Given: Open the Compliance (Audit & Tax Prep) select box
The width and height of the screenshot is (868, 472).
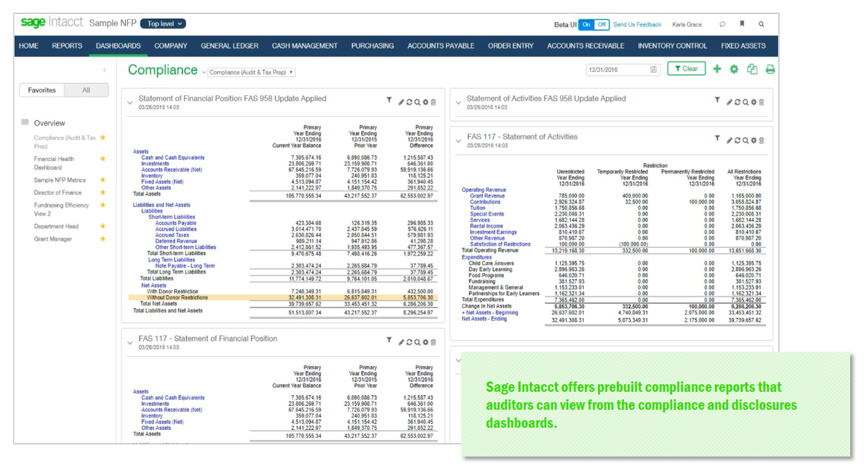Looking at the screenshot, I should (252, 72).
